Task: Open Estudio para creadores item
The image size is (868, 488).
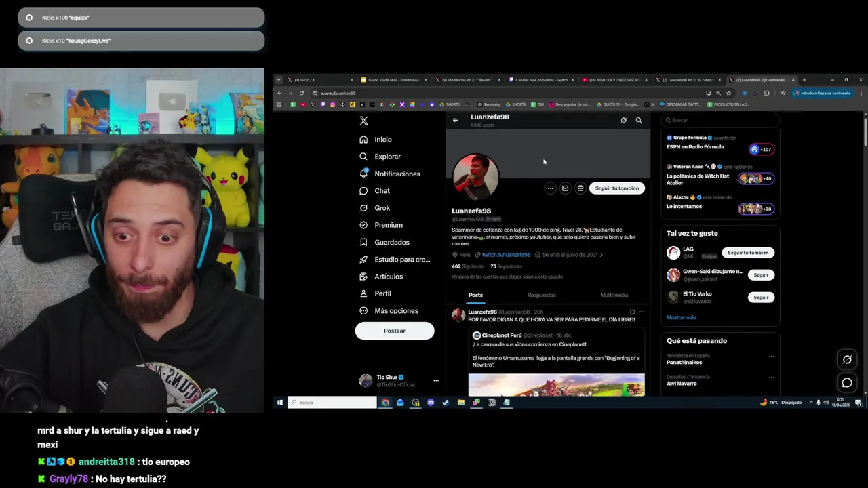Action: click(x=395, y=260)
